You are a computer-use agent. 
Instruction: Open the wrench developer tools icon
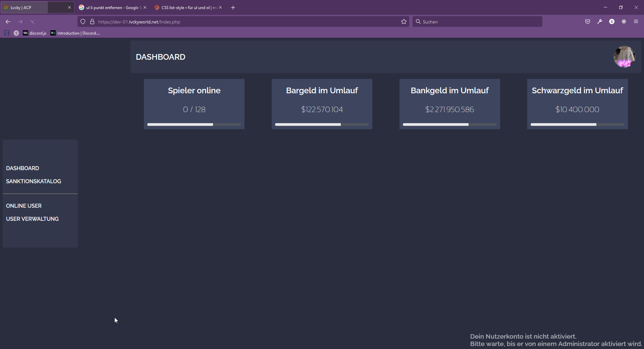[600, 22]
